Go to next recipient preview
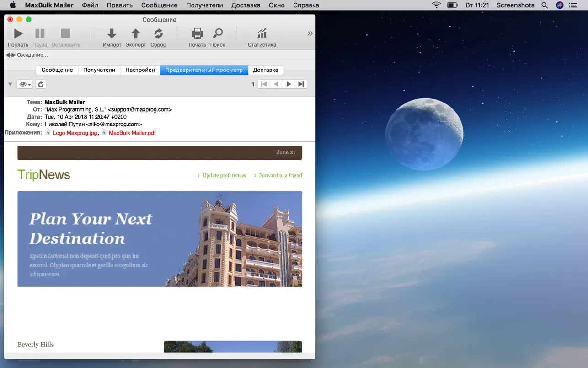This screenshot has width=588, height=368. [x=289, y=84]
